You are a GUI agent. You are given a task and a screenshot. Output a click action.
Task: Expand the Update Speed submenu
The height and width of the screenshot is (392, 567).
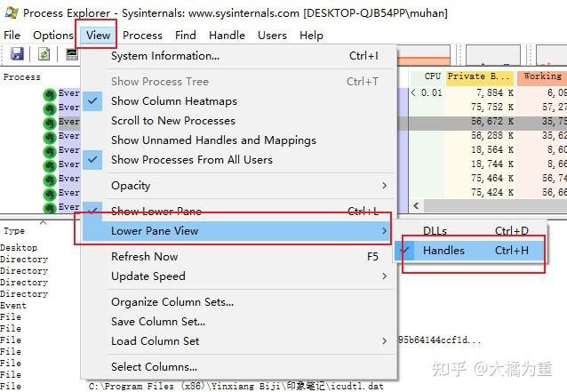pos(239,276)
